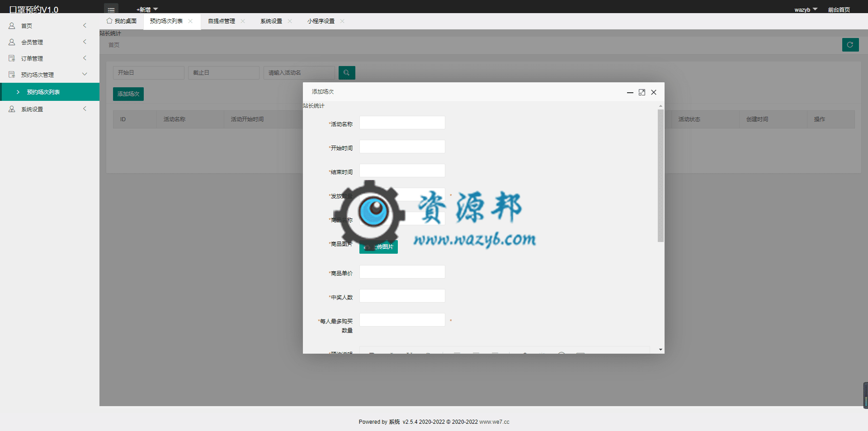Open the wazyb user dropdown
This screenshot has height=431, width=868.
pyautogui.click(x=806, y=9)
